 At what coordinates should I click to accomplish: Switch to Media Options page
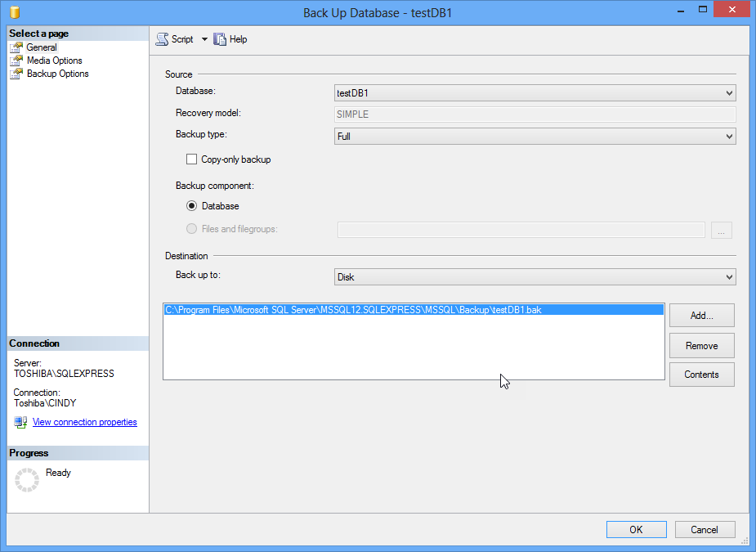point(55,61)
